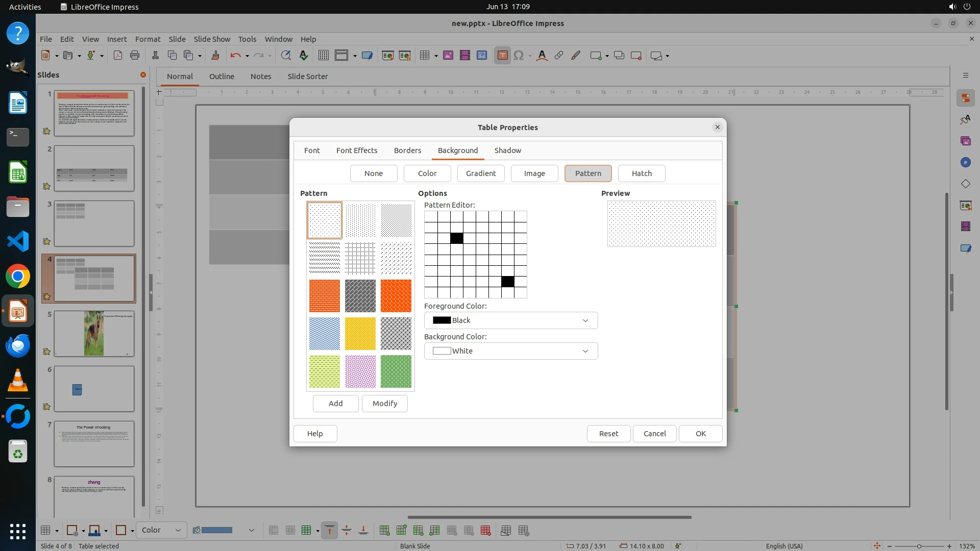Click OK in Table Properties dialog
Screen dimensions: 980x551
point(700,434)
